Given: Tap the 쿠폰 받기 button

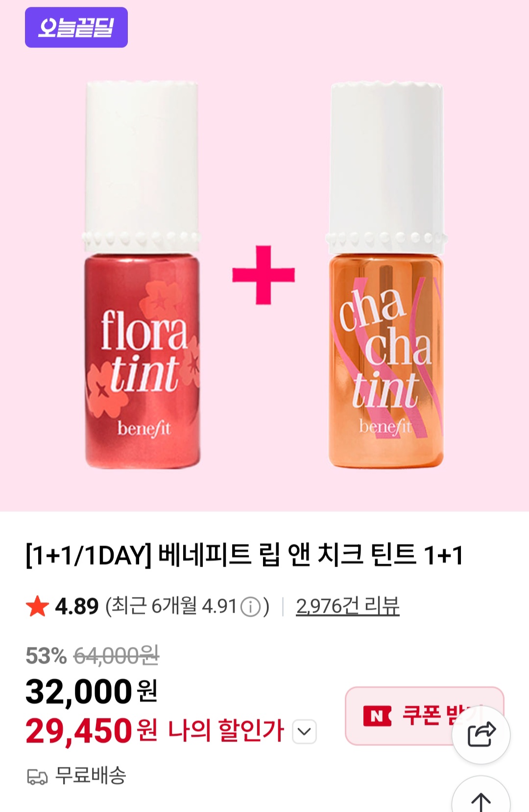Looking at the screenshot, I should point(424,716).
